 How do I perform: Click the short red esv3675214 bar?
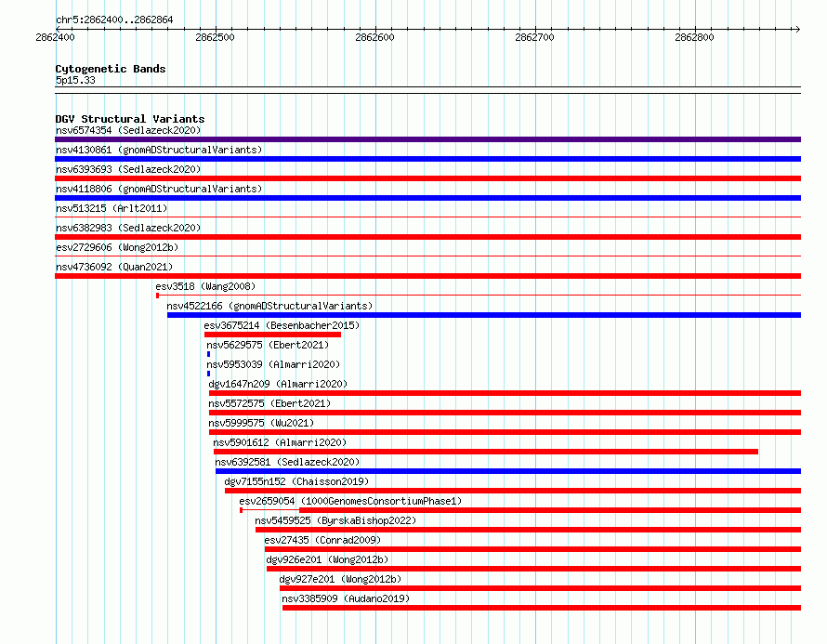coord(272,335)
